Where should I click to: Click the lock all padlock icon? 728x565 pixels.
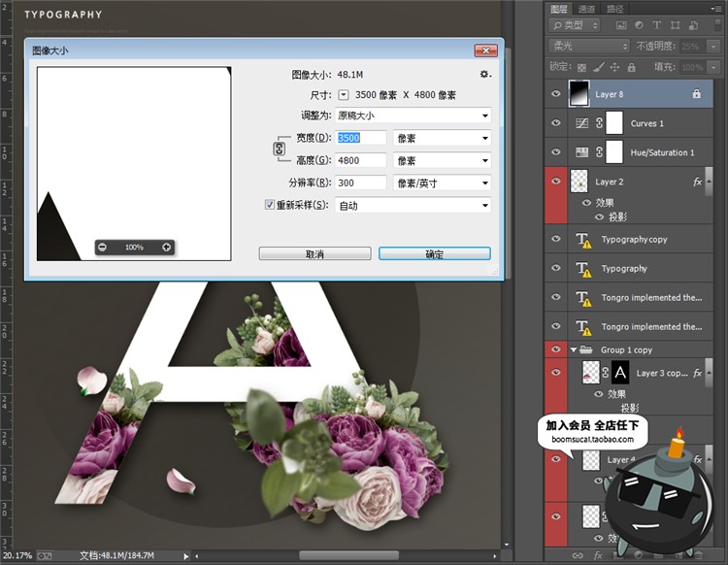[x=630, y=67]
